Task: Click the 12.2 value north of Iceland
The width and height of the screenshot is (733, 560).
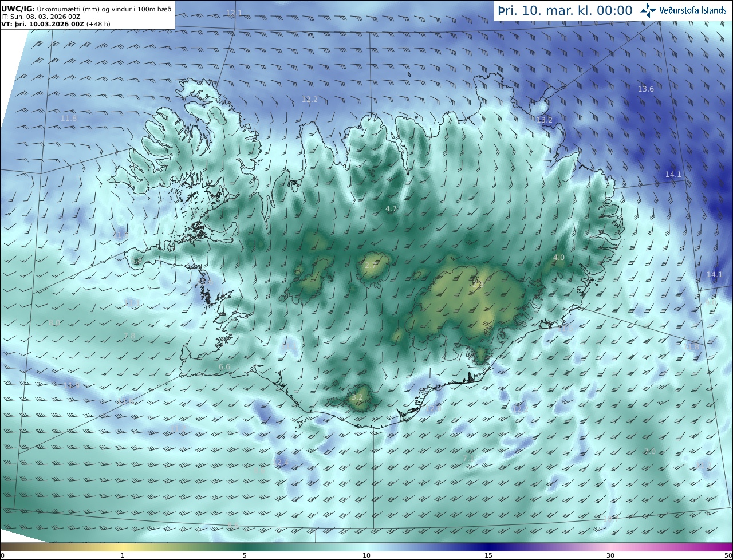Action: (310, 99)
